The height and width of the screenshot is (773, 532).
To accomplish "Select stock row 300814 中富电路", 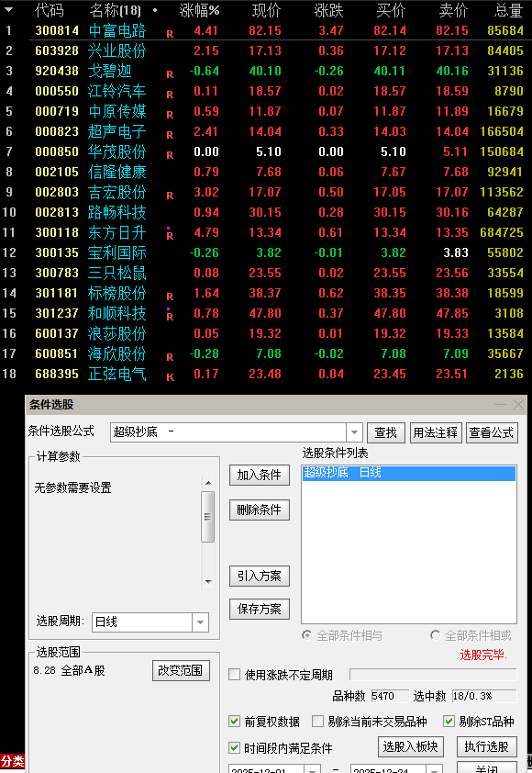I will 266,30.
